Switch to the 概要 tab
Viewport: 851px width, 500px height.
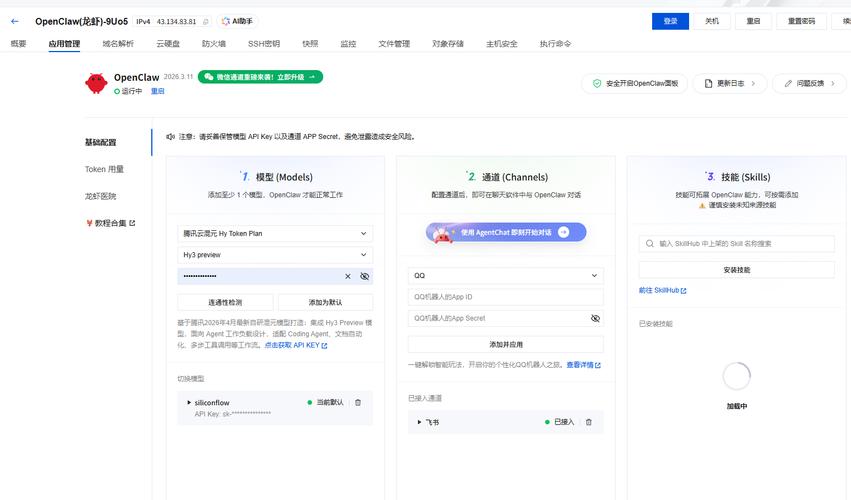[18, 43]
